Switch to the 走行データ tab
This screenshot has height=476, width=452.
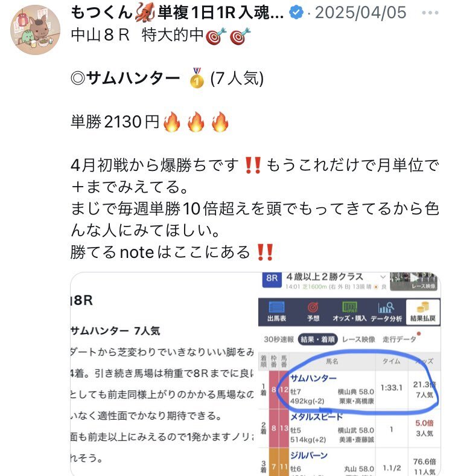399,339
